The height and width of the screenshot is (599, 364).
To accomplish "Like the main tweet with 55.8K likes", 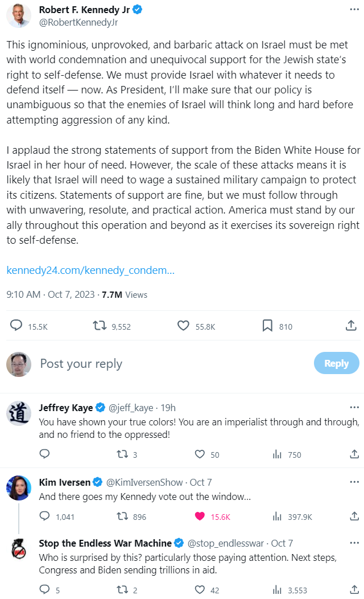I will pos(183,326).
